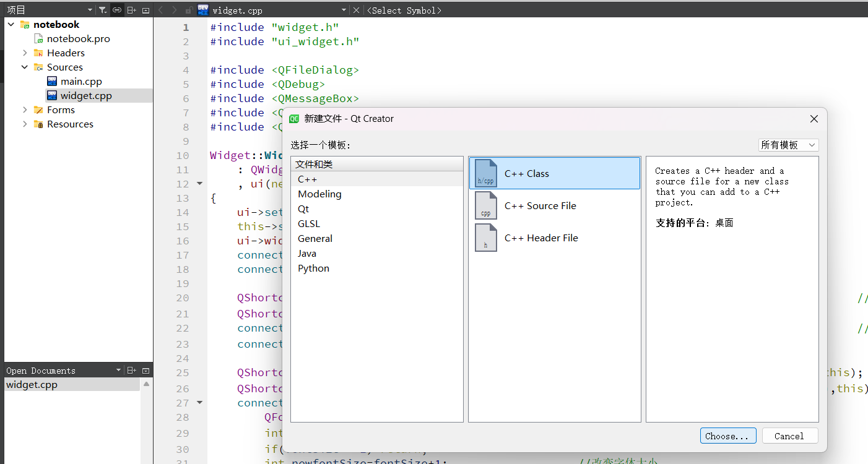Image resolution: width=868 pixels, height=464 pixels.
Task: Select the Java category
Action: 377,253
